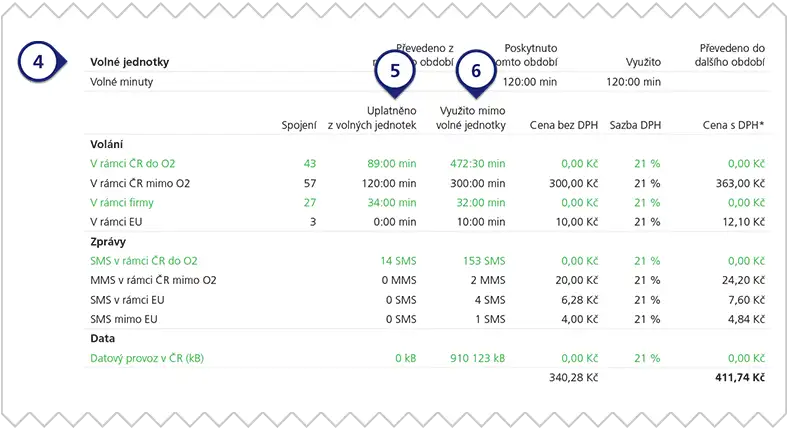Select the 'Data' section heading

[x=104, y=338]
